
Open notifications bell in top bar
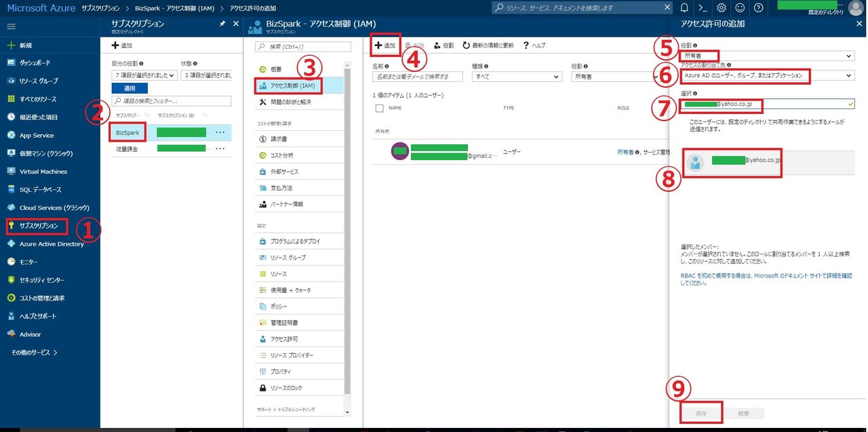tap(684, 7)
